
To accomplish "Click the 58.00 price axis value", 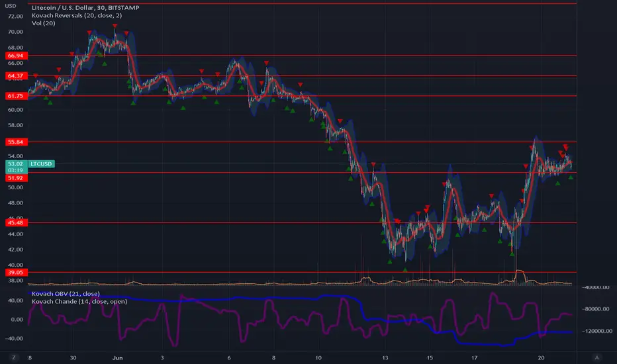I will coord(15,125).
